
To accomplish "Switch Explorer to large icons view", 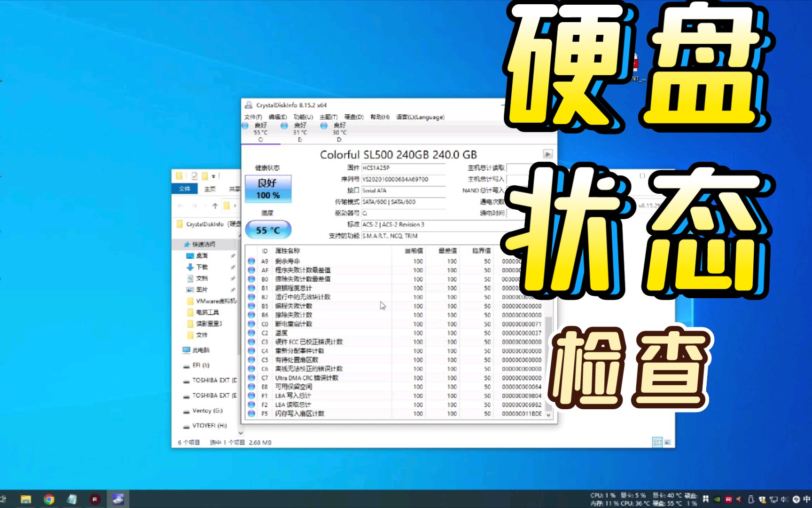I will point(667,442).
